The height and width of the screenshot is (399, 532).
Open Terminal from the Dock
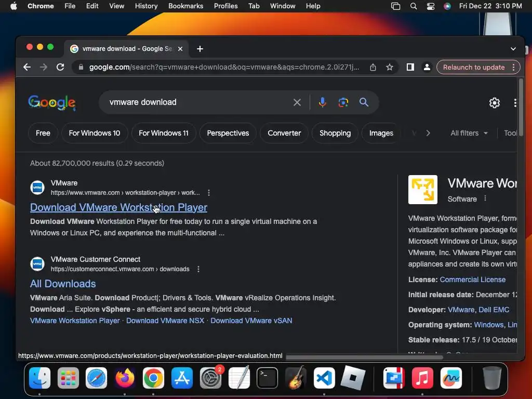(268, 378)
